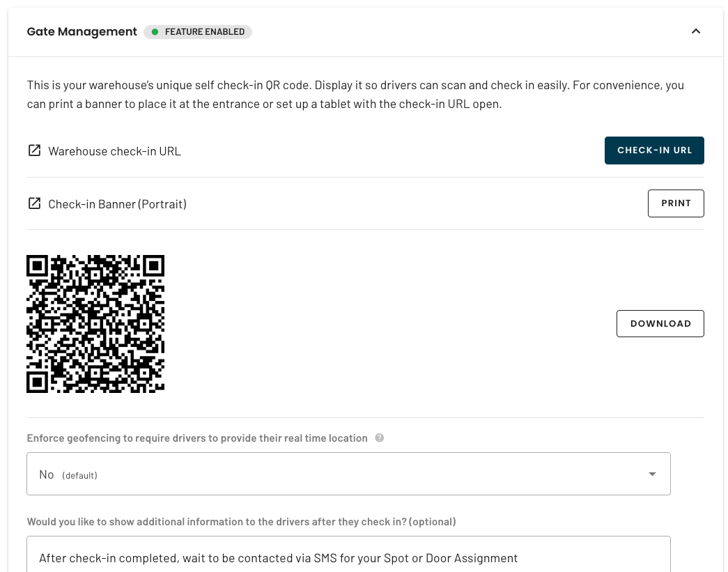Screen dimensions: 728x572
Task: Click the Check-in Banner (Portrait) label
Action: pos(118,204)
